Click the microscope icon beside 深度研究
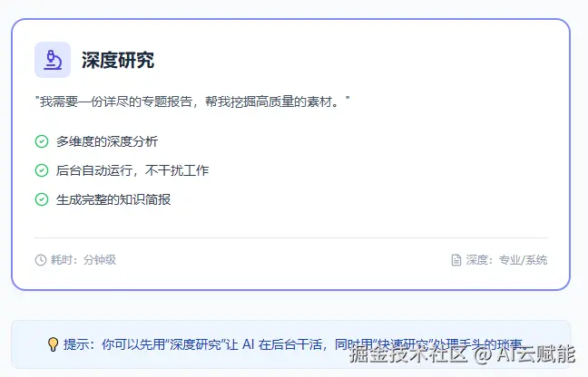The image size is (588, 377). pyautogui.click(x=53, y=60)
